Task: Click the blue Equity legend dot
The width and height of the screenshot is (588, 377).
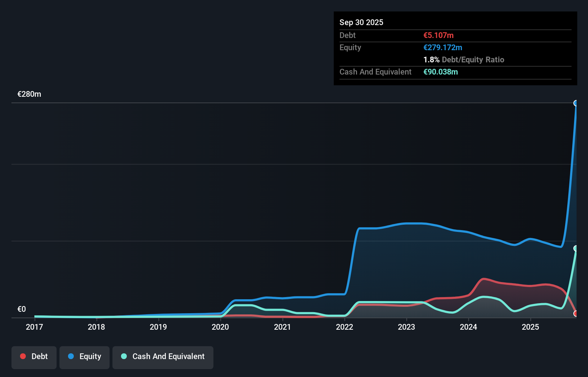Action: (x=71, y=356)
